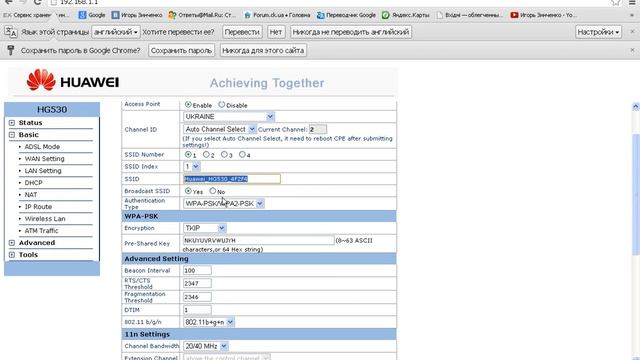640x360 pixels.
Task: Open the Google bookmark
Action: pyautogui.click(x=92, y=15)
